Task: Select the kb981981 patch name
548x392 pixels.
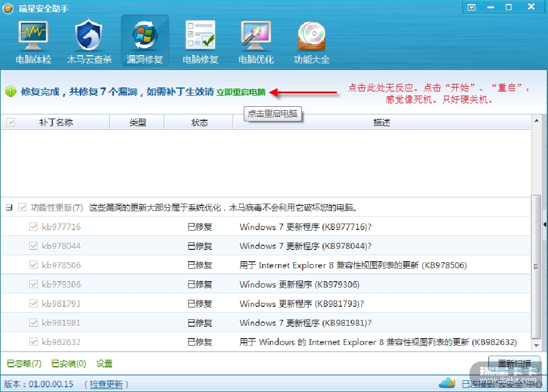Action: [61, 323]
